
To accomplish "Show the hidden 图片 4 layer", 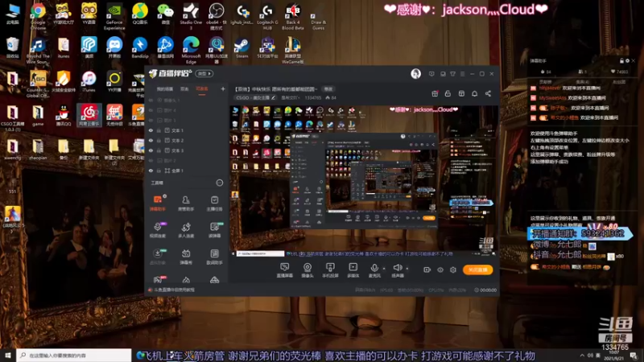I will pyautogui.click(x=151, y=110).
